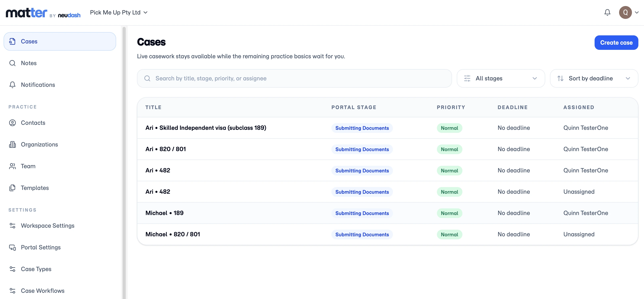This screenshot has height=299, width=644.
Task: Click Quinn TesterOne in Ari 820 / 801 row
Action: [586, 149]
